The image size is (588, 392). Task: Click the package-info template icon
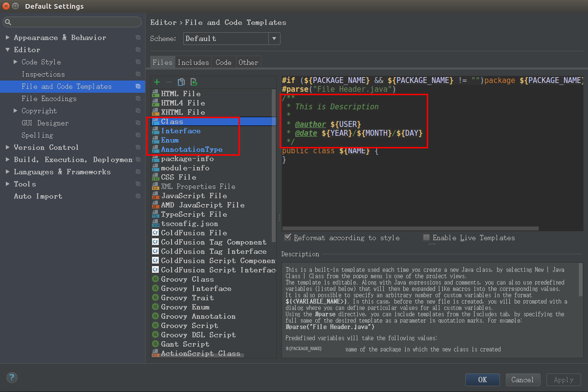coord(155,158)
